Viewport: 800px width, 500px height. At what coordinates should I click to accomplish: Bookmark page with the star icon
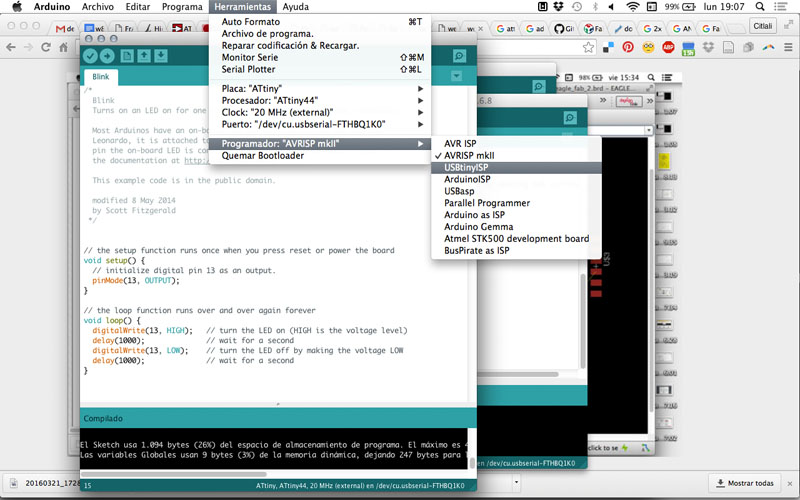coord(588,47)
